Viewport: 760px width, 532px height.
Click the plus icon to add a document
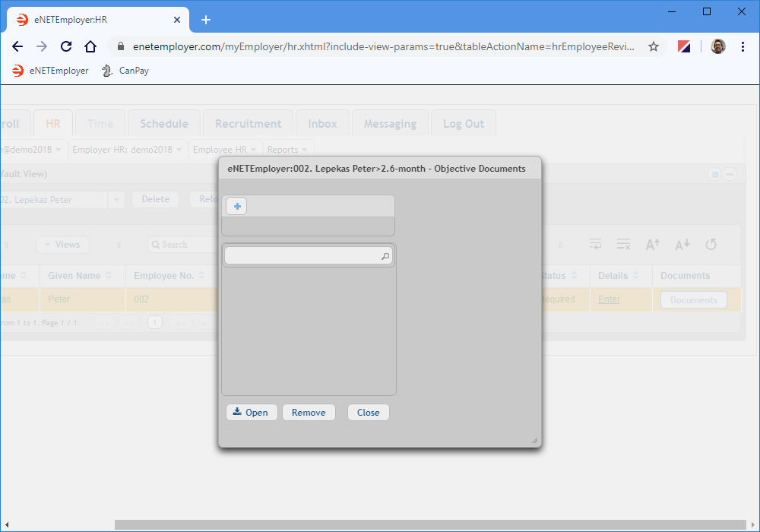236,206
